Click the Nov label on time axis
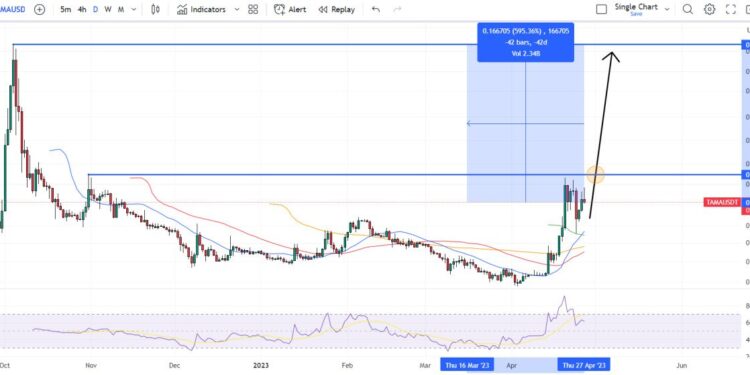The height and width of the screenshot is (375, 750). [x=91, y=365]
